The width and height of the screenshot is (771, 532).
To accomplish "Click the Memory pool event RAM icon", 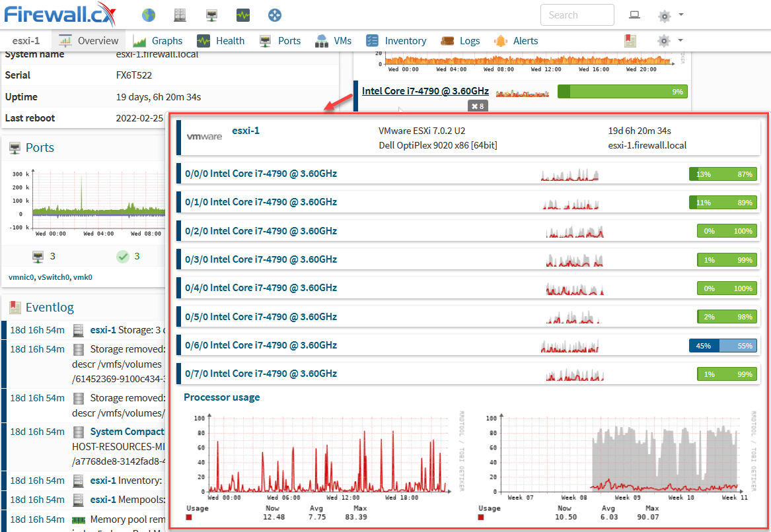I will coord(78,519).
